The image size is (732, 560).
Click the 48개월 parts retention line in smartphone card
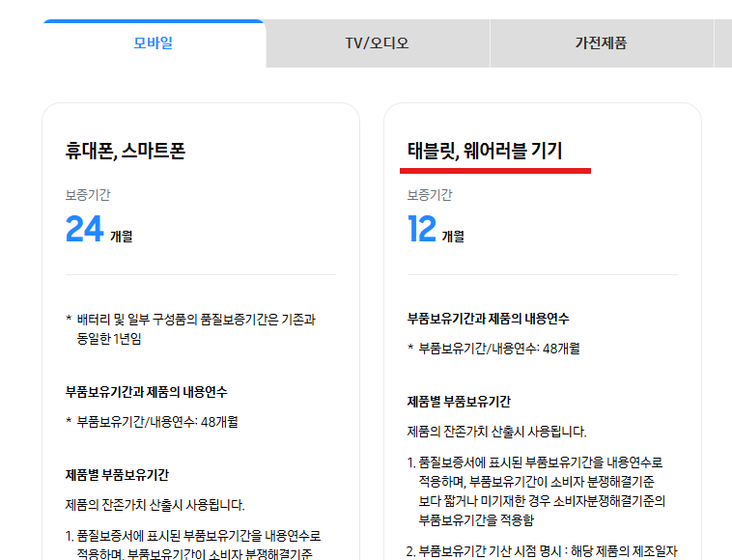tap(156, 421)
